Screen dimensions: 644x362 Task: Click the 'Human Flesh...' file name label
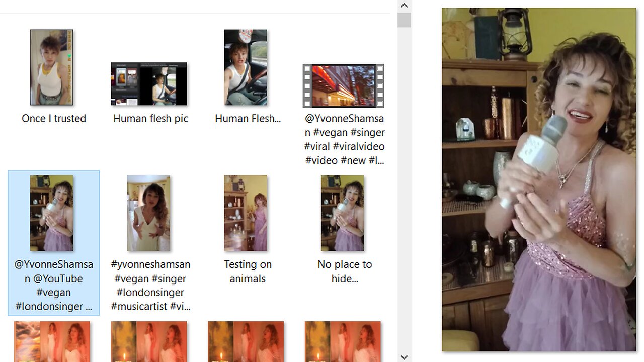pos(248,119)
